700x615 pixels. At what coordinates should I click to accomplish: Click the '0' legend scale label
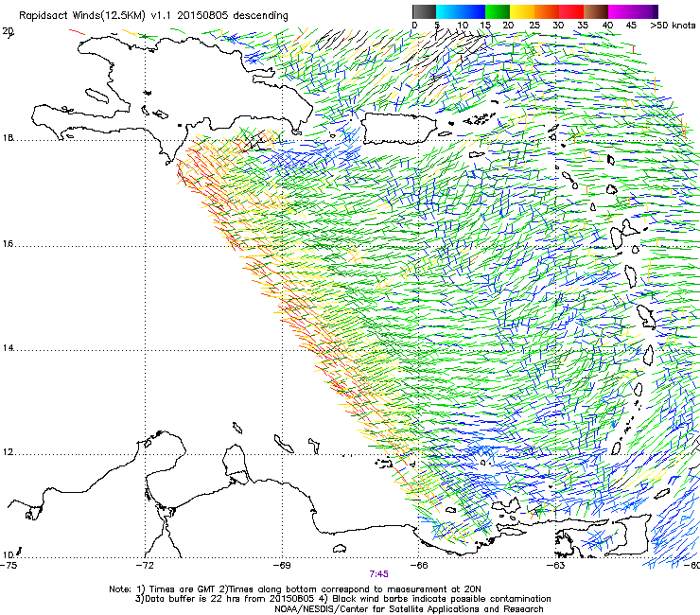(x=414, y=26)
